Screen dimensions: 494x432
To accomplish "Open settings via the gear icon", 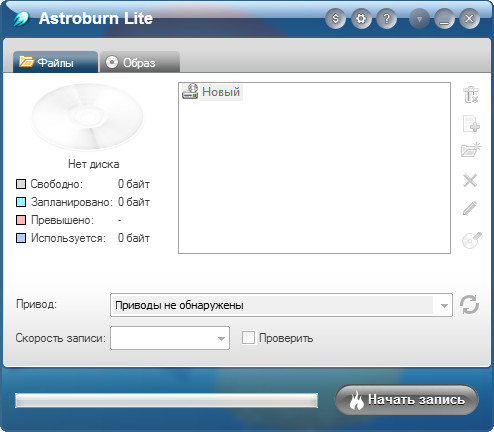I will point(361,18).
